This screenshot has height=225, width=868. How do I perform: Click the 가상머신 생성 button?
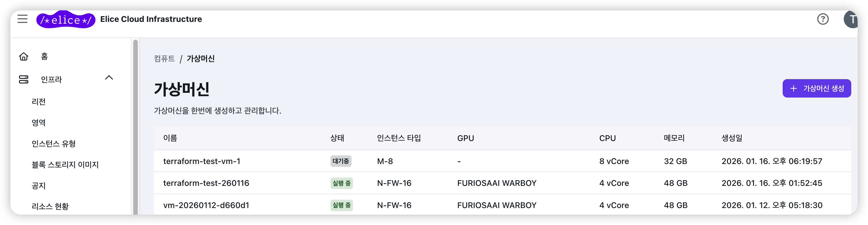pos(816,88)
